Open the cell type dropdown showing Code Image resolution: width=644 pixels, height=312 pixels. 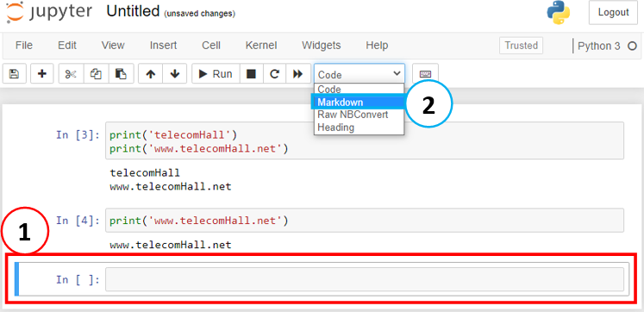(x=360, y=74)
